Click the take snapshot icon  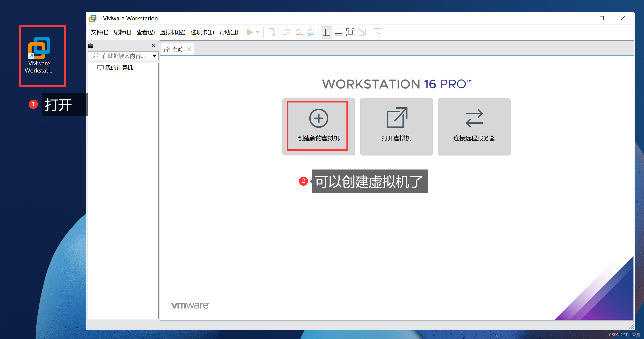287,32
